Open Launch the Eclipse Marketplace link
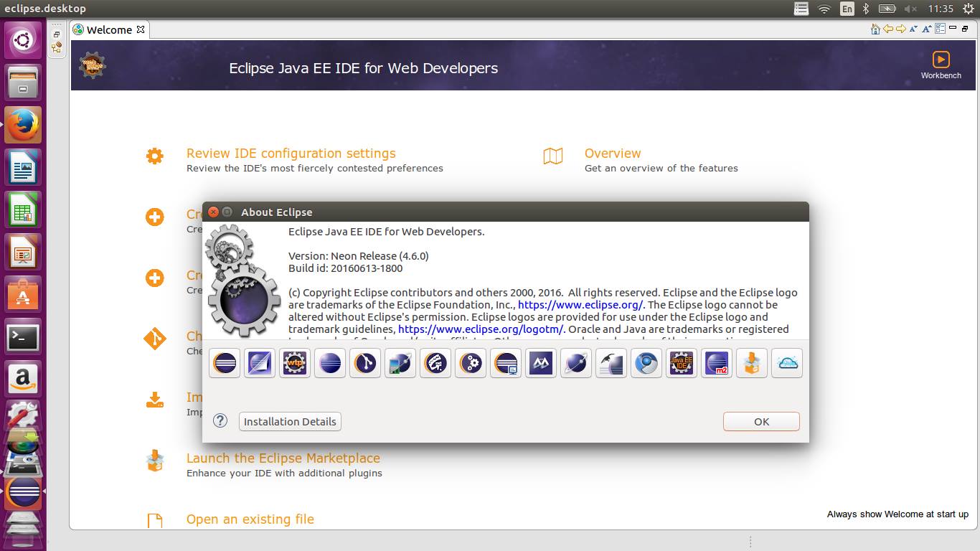Image resolution: width=980 pixels, height=551 pixels. point(283,458)
